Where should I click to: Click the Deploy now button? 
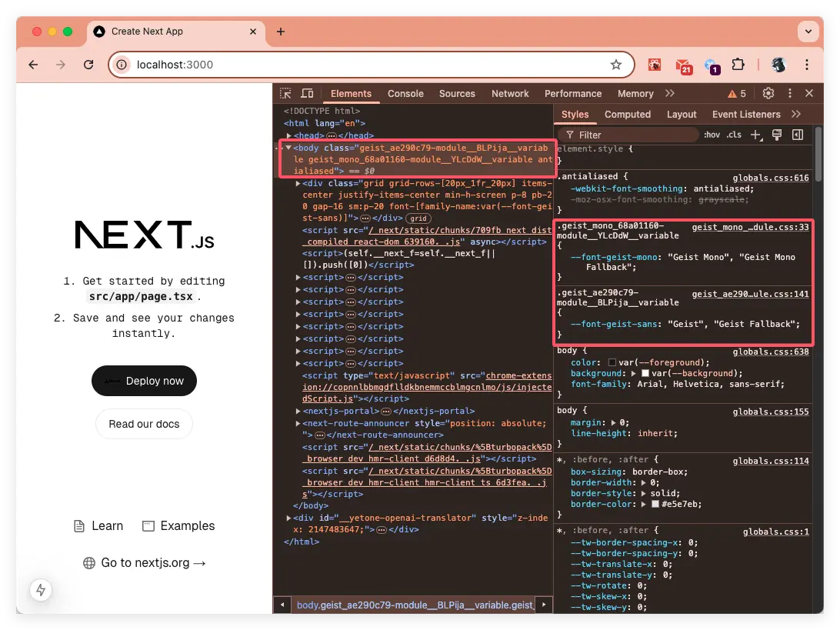coord(144,381)
